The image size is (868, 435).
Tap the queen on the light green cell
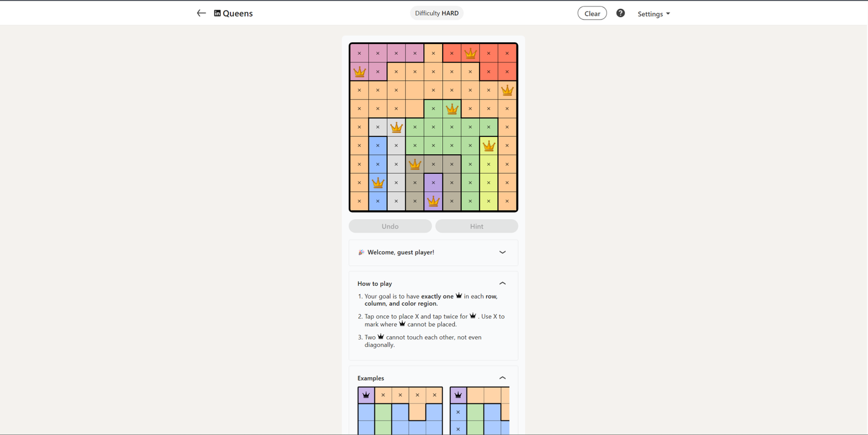(x=452, y=108)
